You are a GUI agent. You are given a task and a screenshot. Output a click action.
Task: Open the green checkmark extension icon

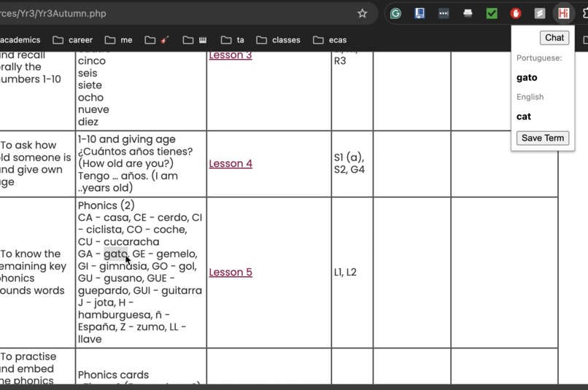(x=492, y=14)
